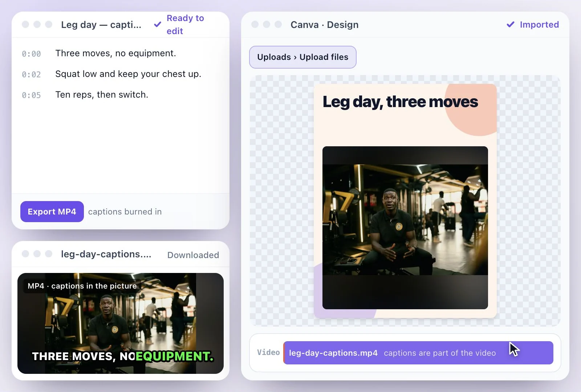Select caption 'Squat low and keep your chest up.'

(x=128, y=74)
